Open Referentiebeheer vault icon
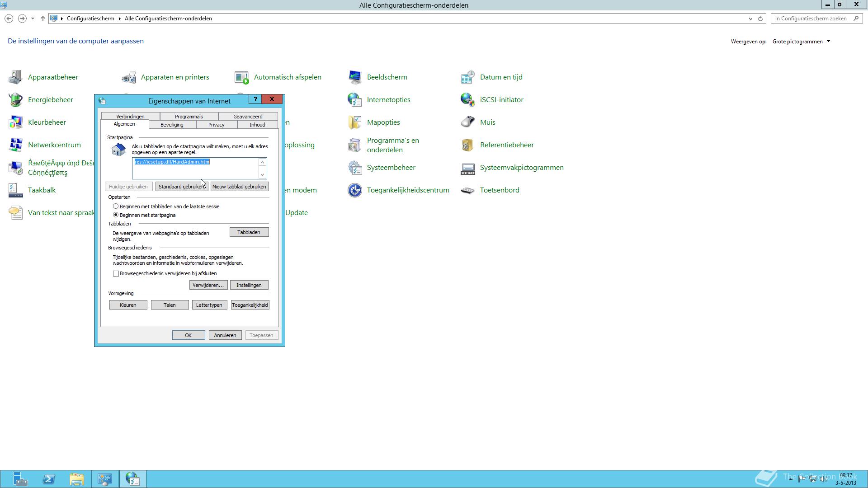The image size is (868, 488). coord(468,145)
